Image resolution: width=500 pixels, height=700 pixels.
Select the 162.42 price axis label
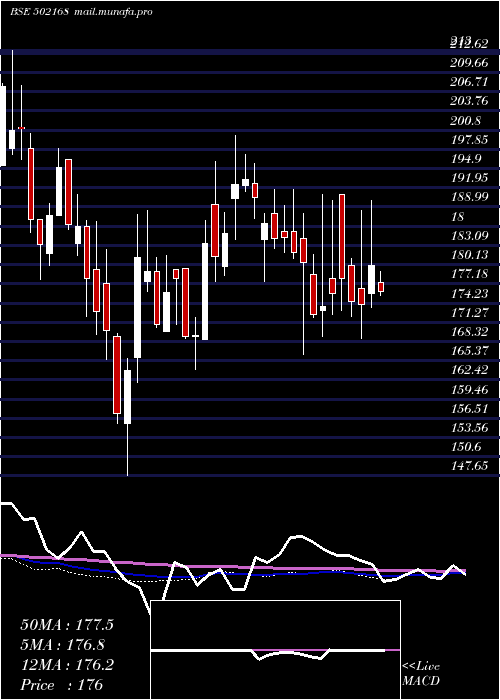point(469,370)
